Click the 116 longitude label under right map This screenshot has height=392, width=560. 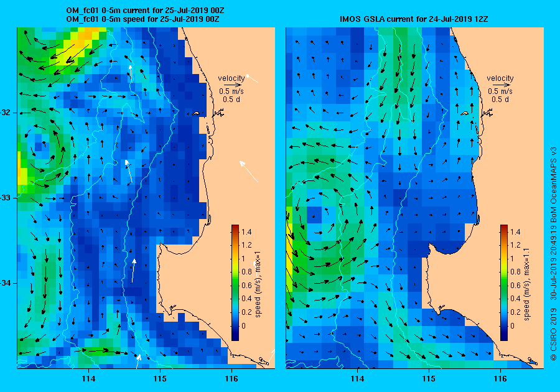(x=500, y=379)
